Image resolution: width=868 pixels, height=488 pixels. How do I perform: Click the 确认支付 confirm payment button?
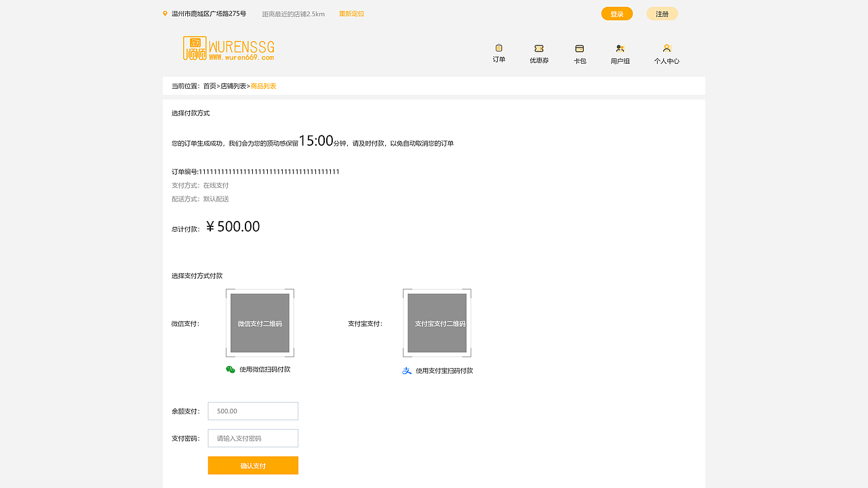253,466
